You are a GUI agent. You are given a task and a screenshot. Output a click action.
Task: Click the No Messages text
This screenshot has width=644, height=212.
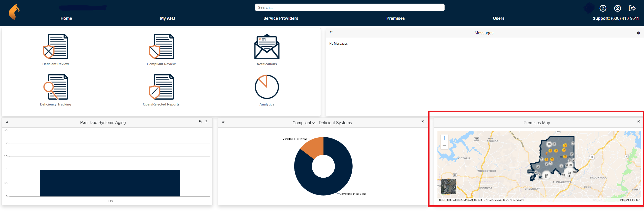(x=339, y=44)
